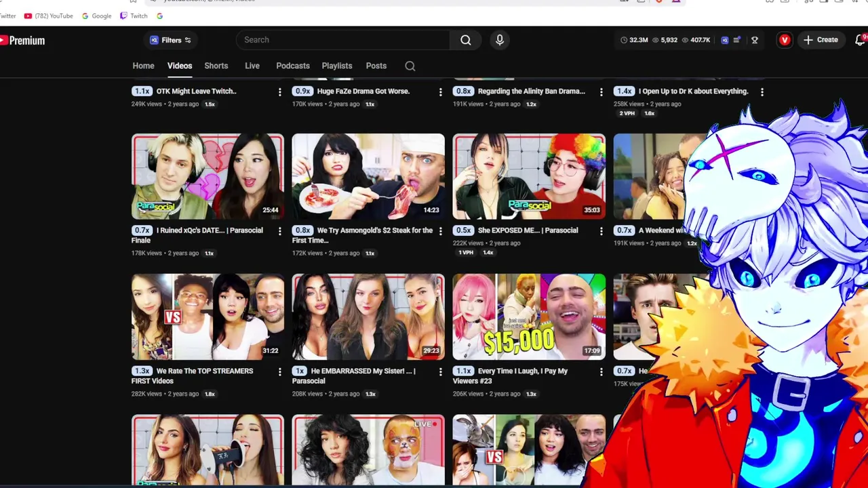Click 1 VPH label under She EXPOSED ME
The width and height of the screenshot is (868, 488).
click(x=466, y=252)
